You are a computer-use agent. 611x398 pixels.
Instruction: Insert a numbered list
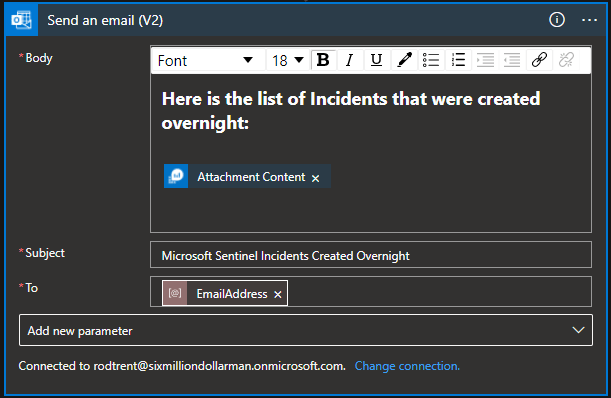coord(458,60)
